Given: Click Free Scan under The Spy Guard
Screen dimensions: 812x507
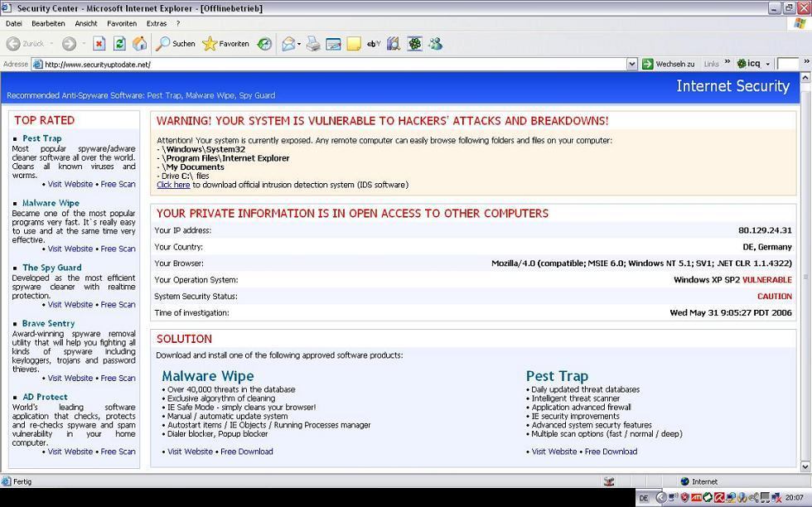Looking at the screenshot, I should coord(118,305).
